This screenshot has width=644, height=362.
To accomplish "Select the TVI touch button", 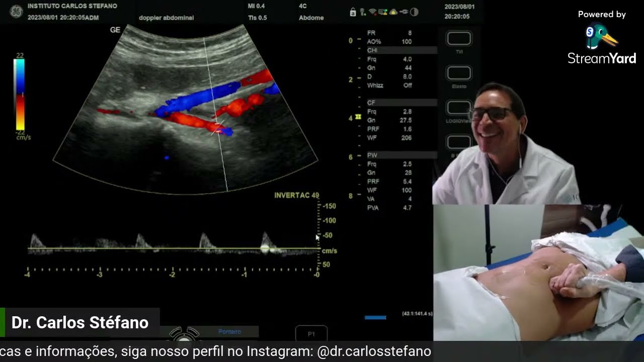I will 459,39.
